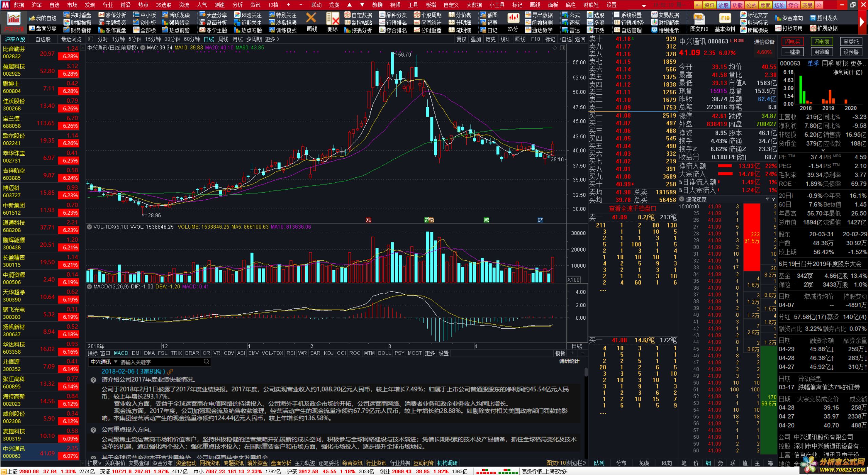Open the top menu overflow down-arrow
868x475 pixels.
644,5
